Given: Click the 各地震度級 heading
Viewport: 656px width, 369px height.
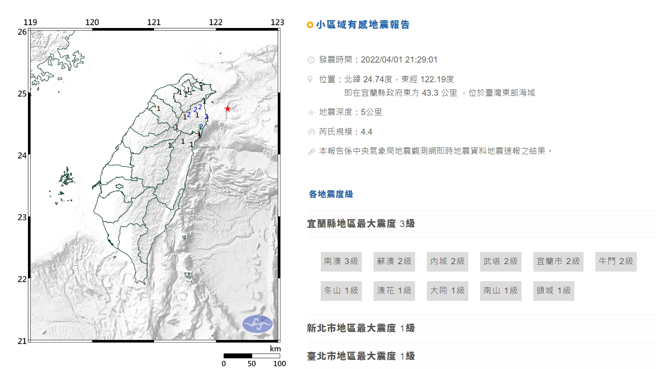Looking at the screenshot, I should click(x=331, y=194).
